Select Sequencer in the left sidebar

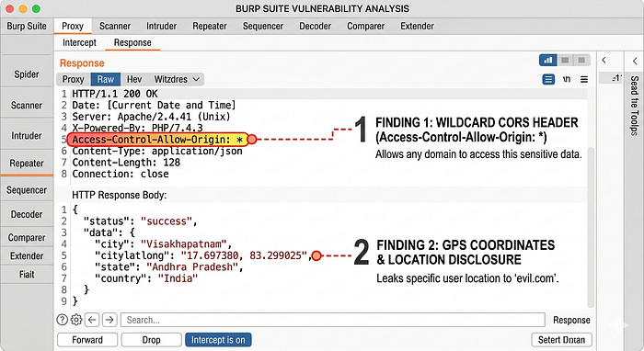pyautogui.click(x=27, y=190)
